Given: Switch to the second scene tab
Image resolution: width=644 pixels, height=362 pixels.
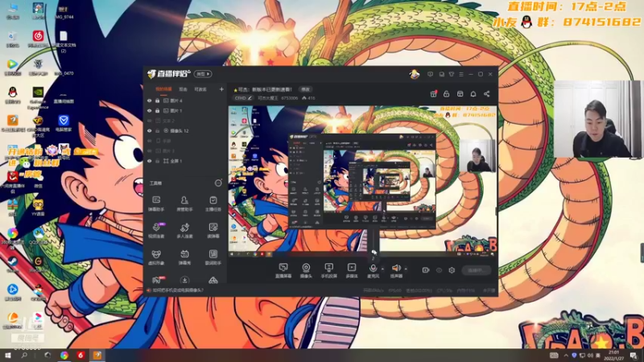Looking at the screenshot, I should point(184,89).
